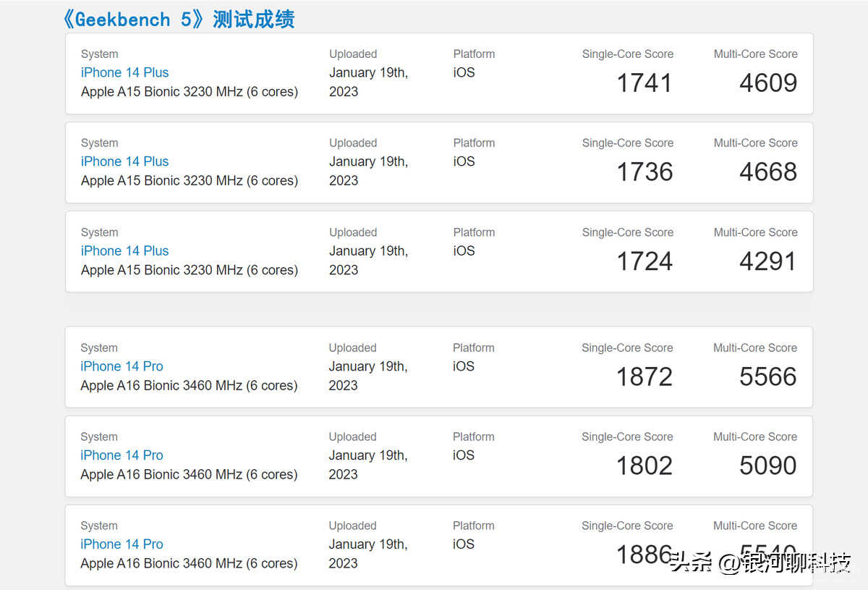The image size is (868, 590).
Task: Select Apple A15 Bionic text in 1724 row
Action: pos(190,270)
